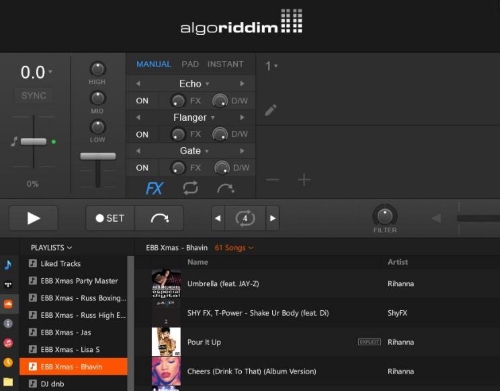Toggle Flanger effect ON
500x391 pixels.
pos(142,134)
